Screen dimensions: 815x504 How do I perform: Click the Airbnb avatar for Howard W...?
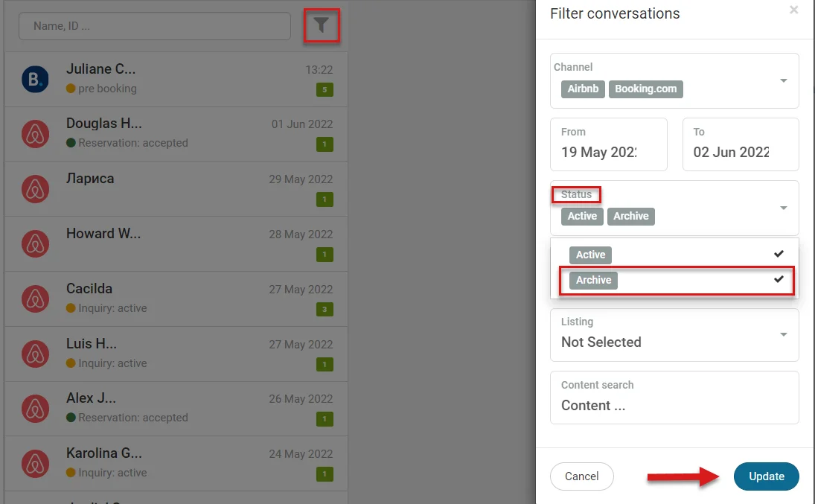pos(35,244)
